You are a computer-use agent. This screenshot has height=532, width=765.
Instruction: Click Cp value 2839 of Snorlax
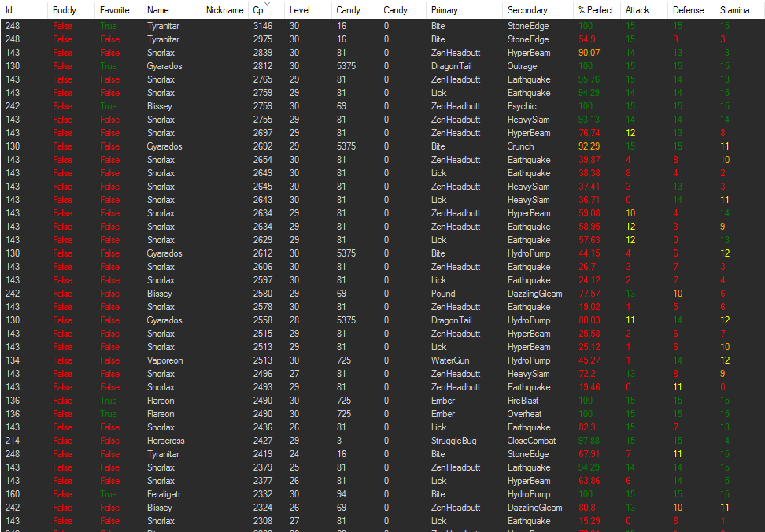click(x=263, y=53)
